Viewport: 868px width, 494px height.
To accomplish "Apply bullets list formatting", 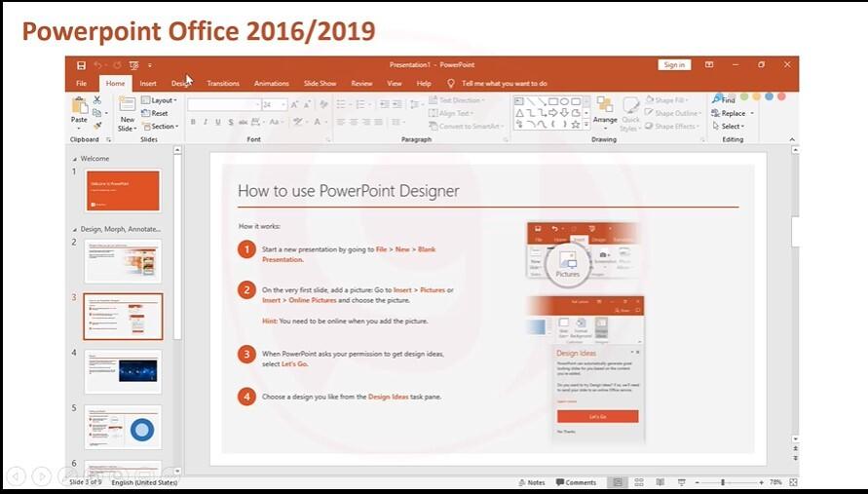I will [343, 104].
